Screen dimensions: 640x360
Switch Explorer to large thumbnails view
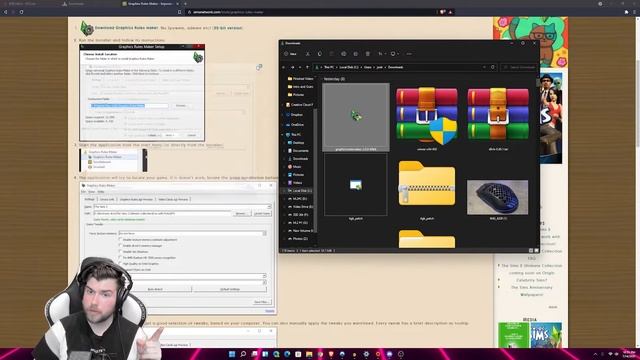[x=536, y=251]
